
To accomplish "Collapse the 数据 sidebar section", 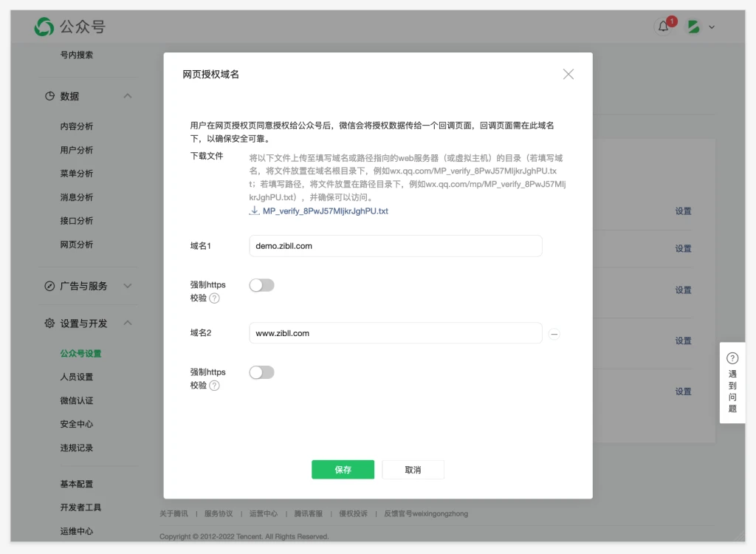I will 127,96.
